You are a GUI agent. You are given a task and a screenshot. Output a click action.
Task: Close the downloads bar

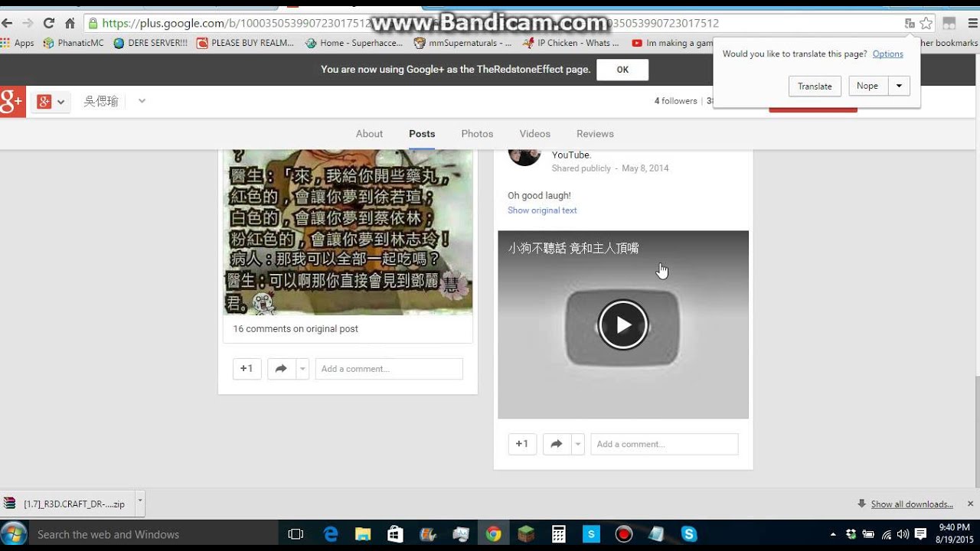click(x=970, y=504)
